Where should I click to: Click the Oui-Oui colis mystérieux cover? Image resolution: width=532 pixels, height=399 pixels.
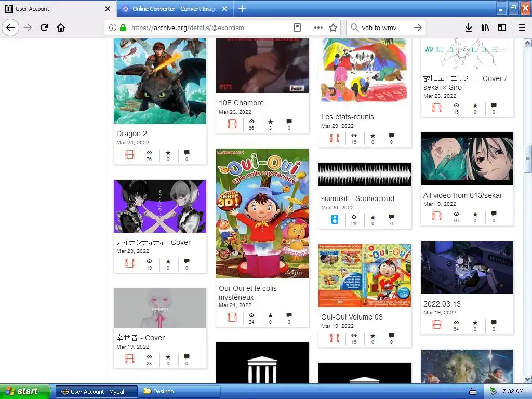tap(262, 214)
